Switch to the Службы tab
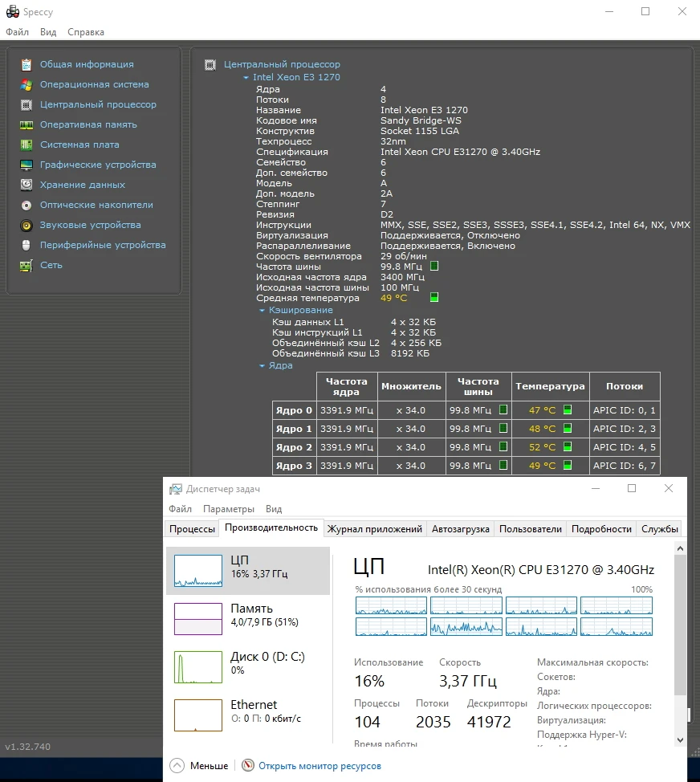Image resolution: width=700 pixels, height=782 pixels. [x=660, y=528]
